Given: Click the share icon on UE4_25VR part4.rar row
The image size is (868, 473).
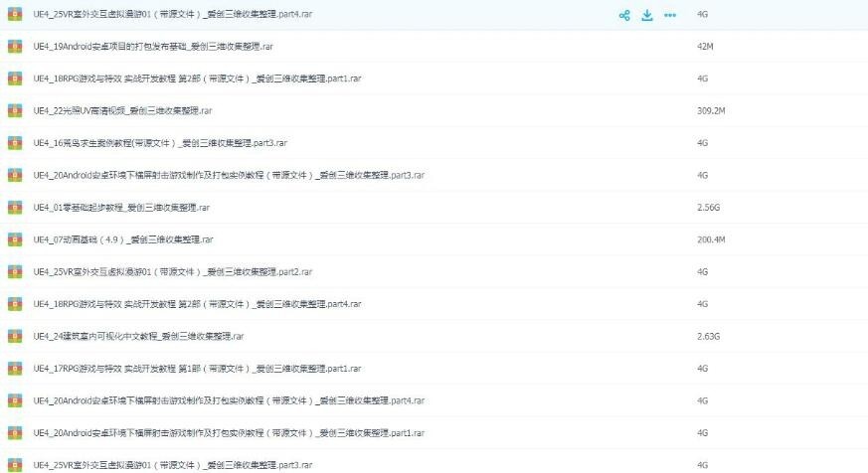Looking at the screenshot, I should click(x=624, y=15).
